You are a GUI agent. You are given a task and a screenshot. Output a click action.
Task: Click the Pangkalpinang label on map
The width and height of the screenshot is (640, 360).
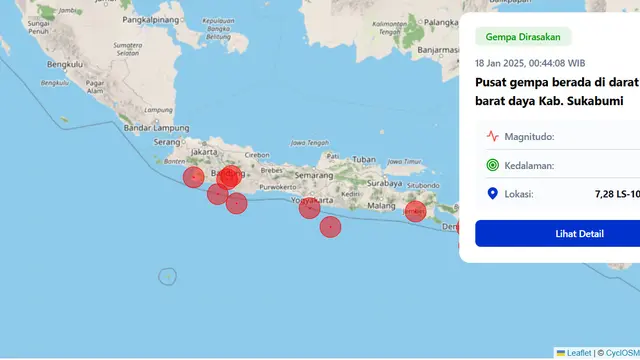tap(151, 20)
